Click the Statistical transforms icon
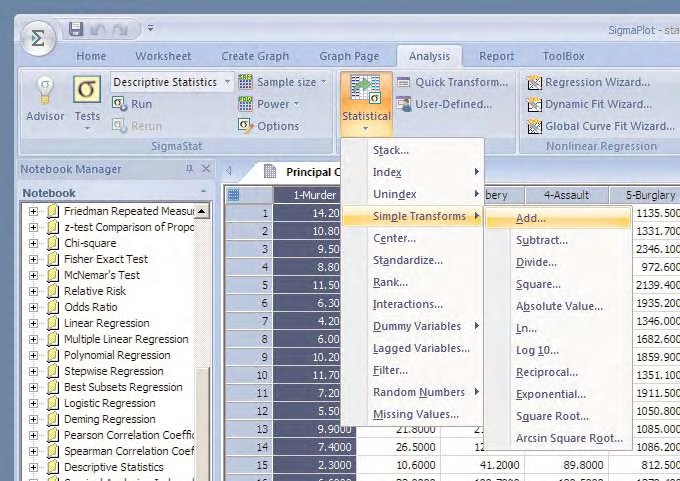This screenshot has height=481, width=680. coord(365,94)
